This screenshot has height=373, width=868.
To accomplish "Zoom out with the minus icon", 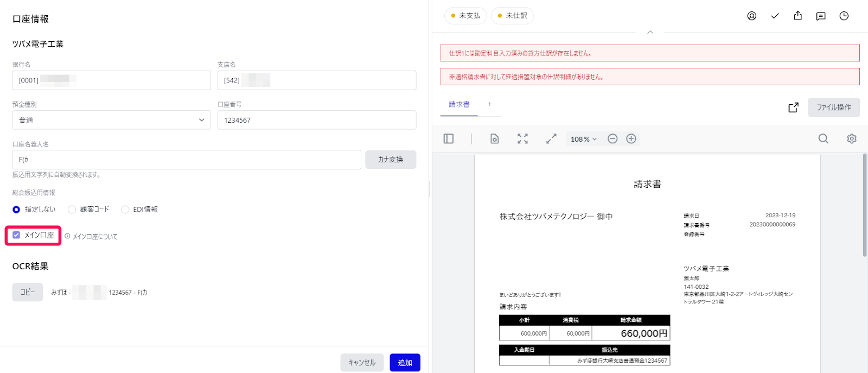I will tap(612, 139).
